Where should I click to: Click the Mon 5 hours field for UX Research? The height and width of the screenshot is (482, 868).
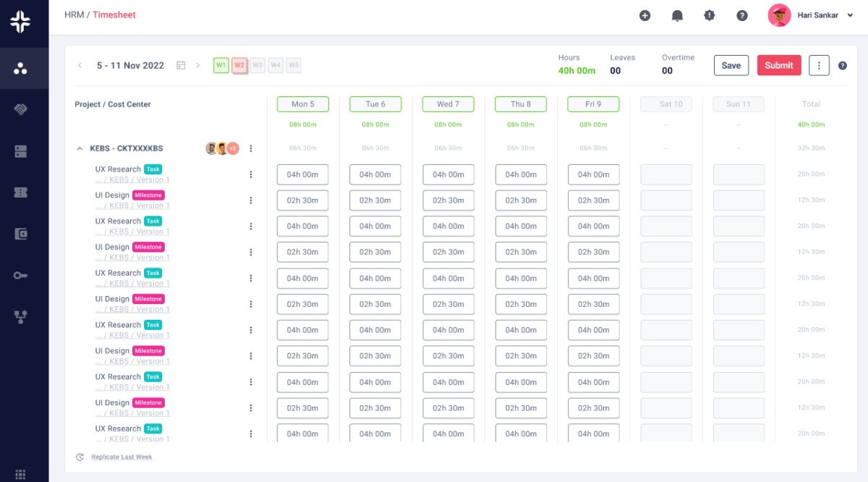302,174
